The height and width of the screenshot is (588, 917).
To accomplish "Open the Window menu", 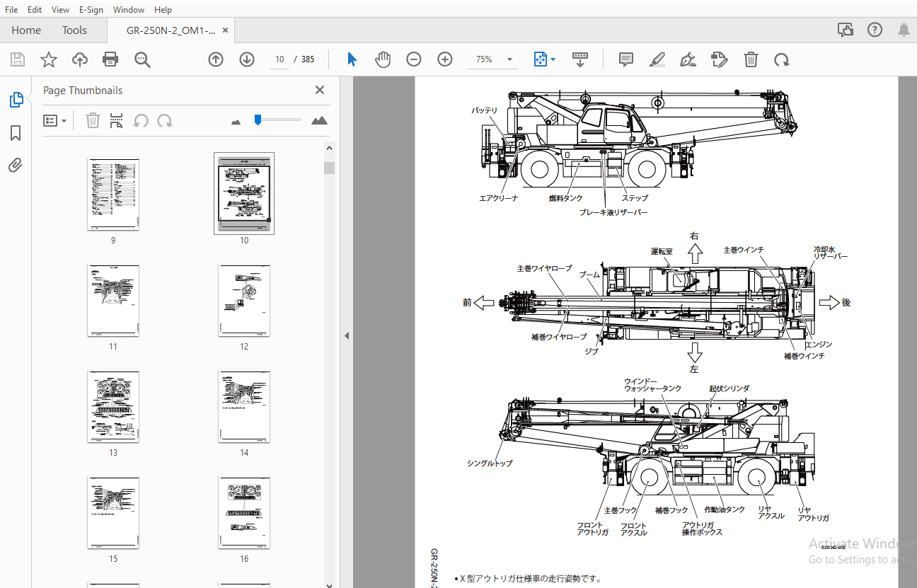I will click(129, 10).
